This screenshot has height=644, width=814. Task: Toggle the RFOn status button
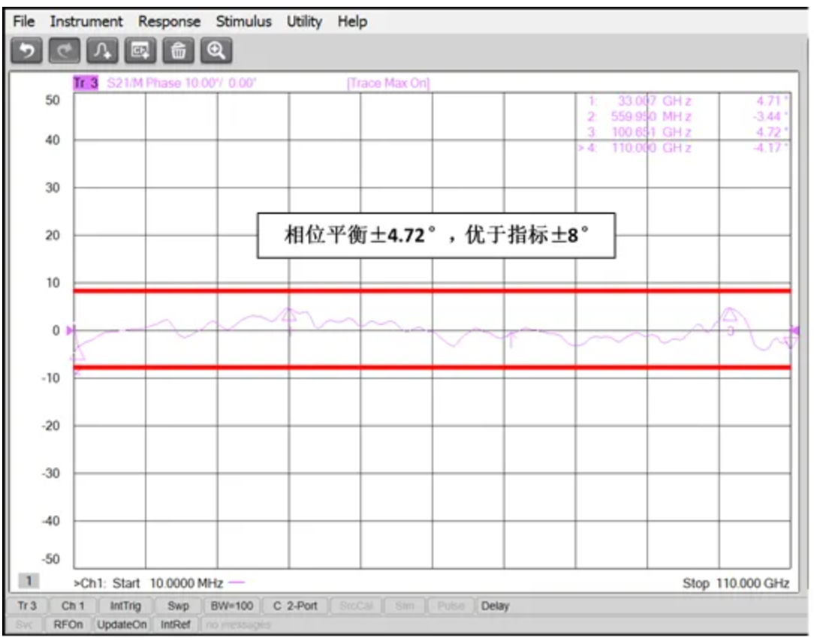pyautogui.click(x=69, y=624)
